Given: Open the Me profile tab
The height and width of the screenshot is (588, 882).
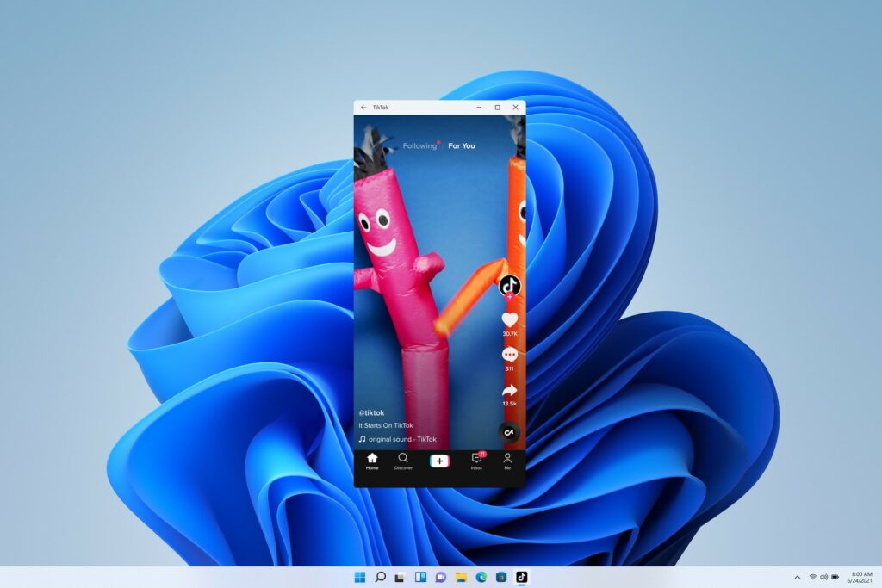Looking at the screenshot, I should tap(507, 461).
